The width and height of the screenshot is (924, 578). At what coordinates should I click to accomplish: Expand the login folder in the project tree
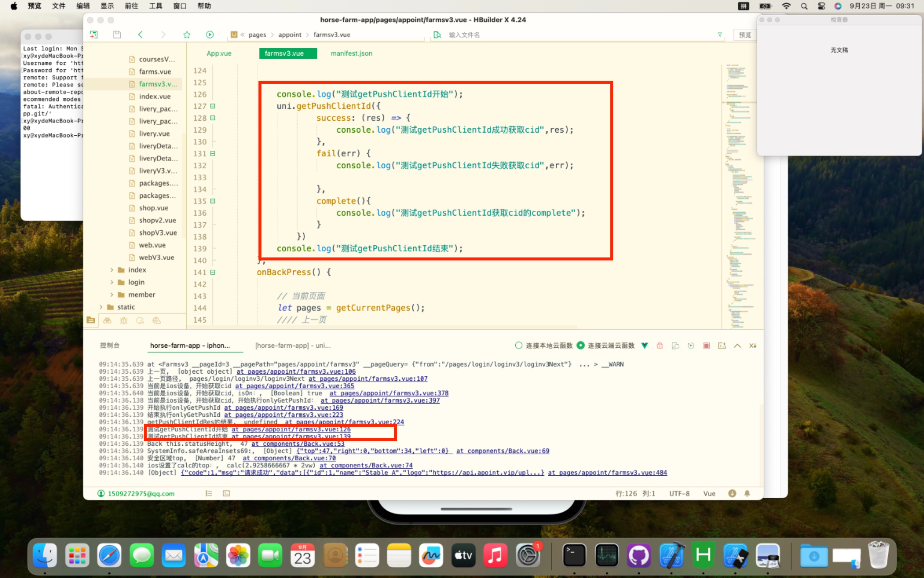click(x=111, y=282)
